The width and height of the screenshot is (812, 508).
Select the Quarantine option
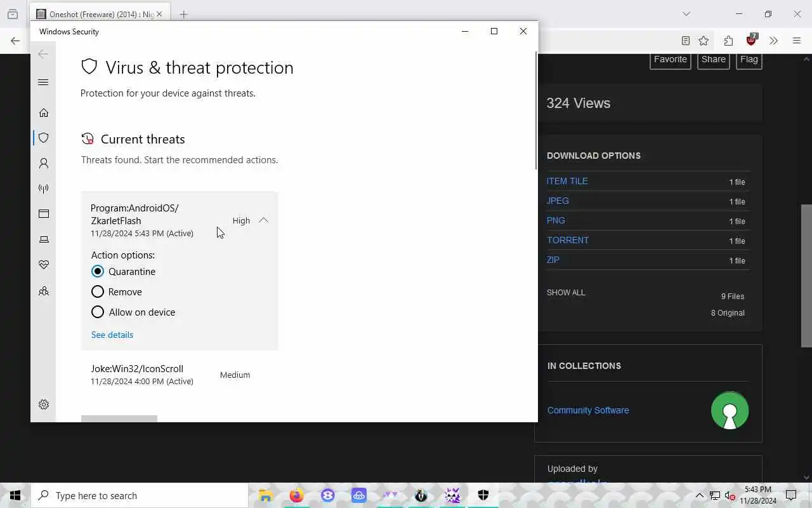(123, 271)
